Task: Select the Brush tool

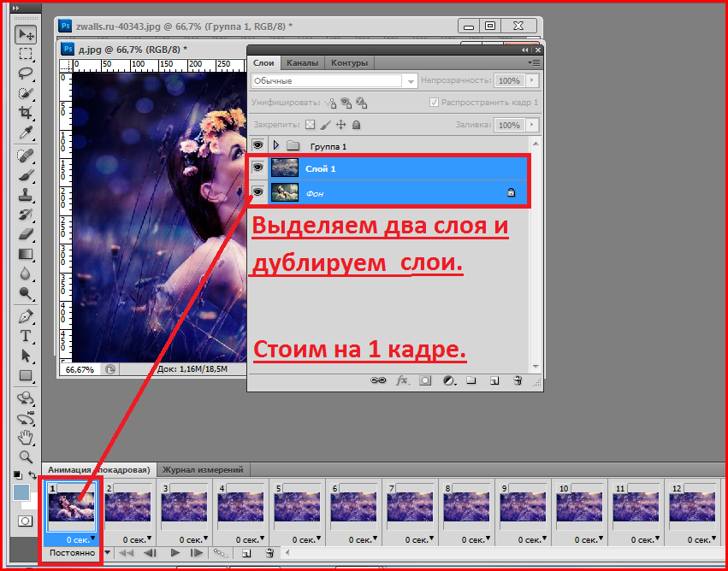Action: point(26,175)
